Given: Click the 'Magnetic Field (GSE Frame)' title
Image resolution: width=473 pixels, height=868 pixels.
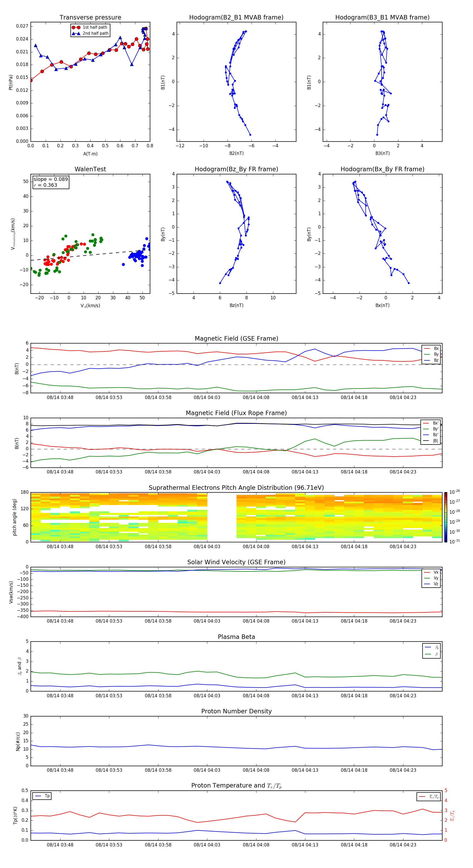Looking at the screenshot, I should (236, 339).
